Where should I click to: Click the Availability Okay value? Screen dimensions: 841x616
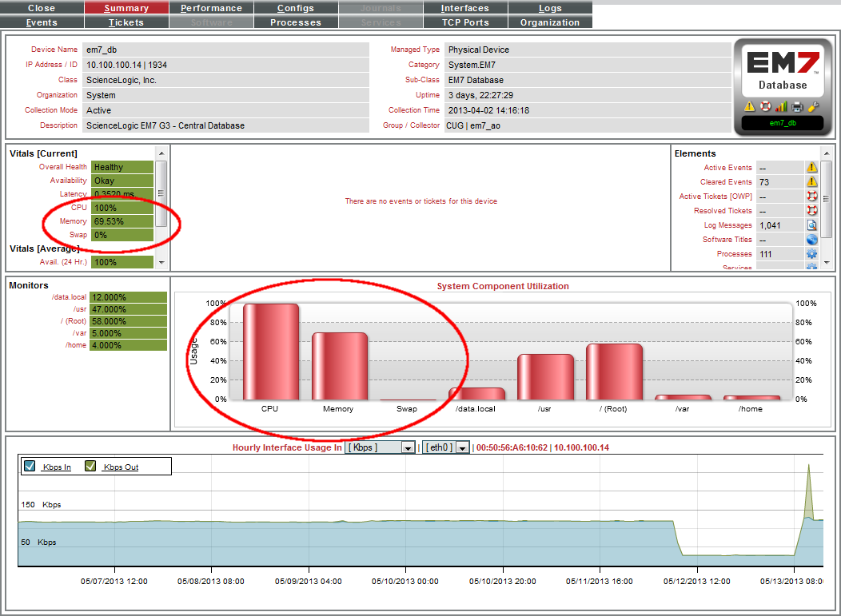pyautogui.click(x=122, y=181)
